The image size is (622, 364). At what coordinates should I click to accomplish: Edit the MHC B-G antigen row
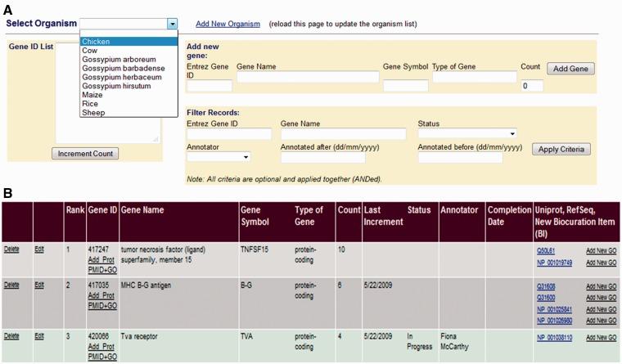coord(39,284)
